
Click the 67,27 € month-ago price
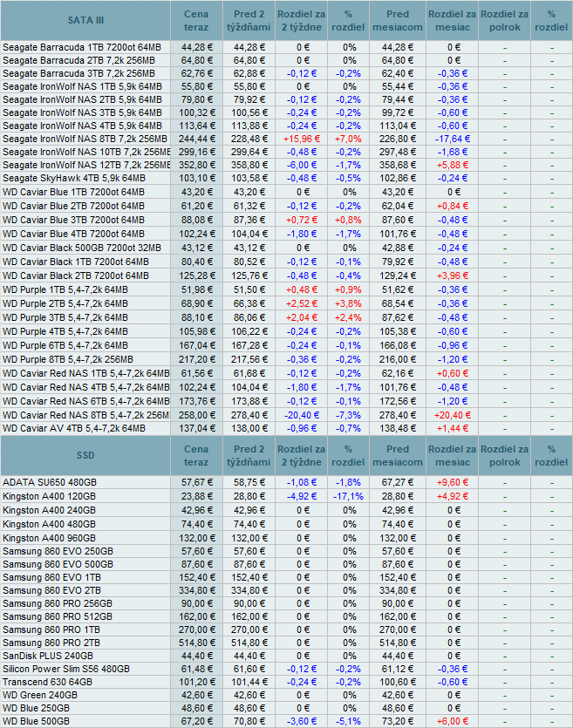(x=398, y=482)
